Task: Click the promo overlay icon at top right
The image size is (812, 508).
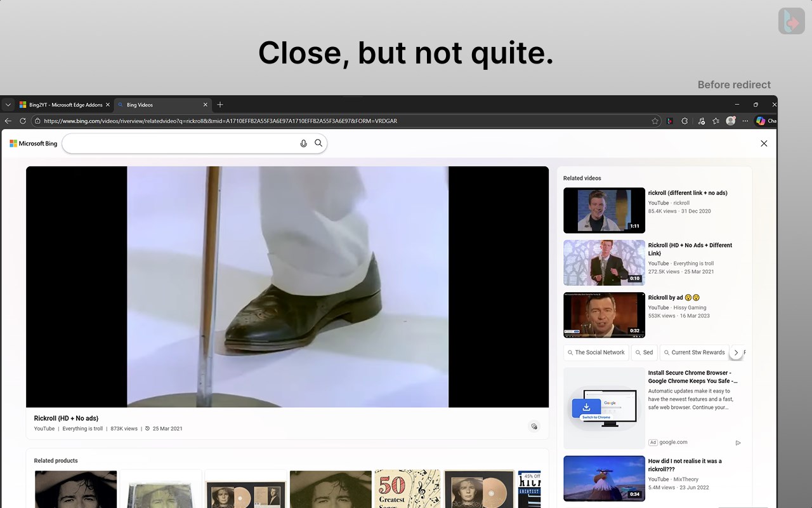Action: click(x=792, y=21)
